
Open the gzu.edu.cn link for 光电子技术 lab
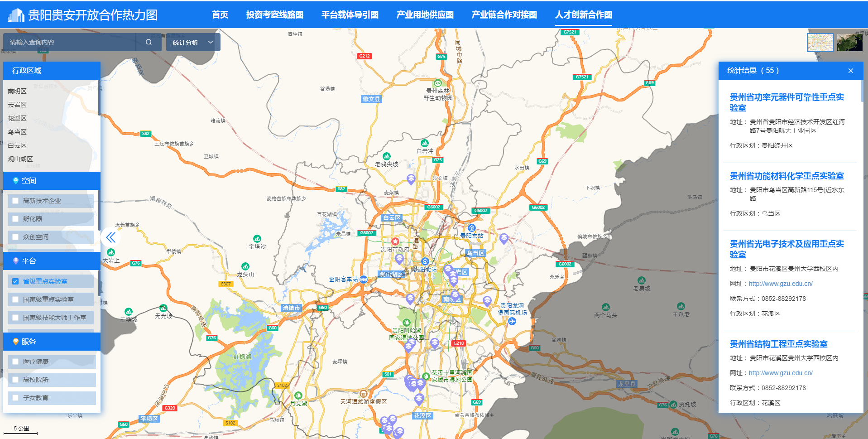(x=780, y=284)
